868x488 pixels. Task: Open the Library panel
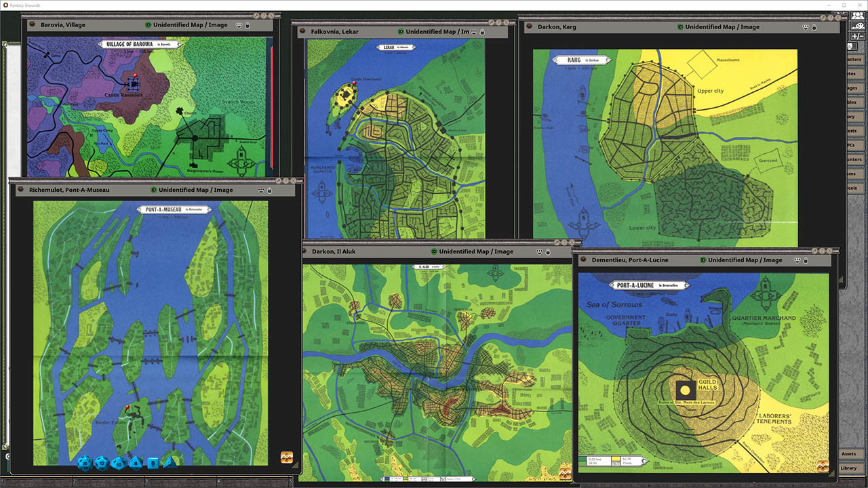[x=850, y=468]
